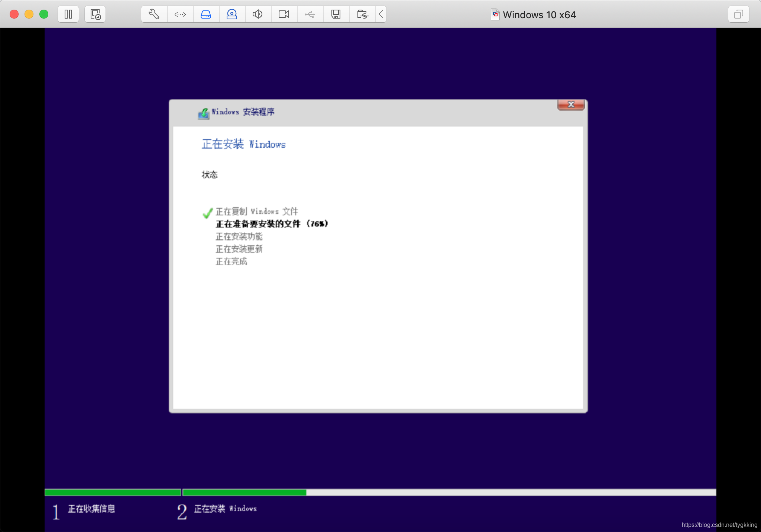Toggle the sound card icon
The width and height of the screenshot is (761, 532).
pos(258,14)
